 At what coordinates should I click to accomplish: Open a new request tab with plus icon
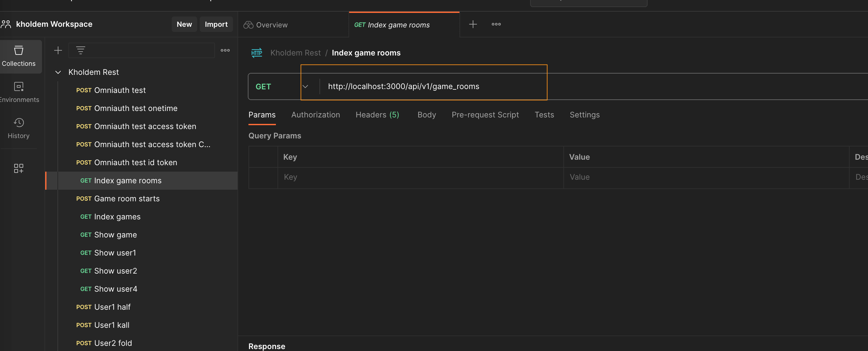coord(473,24)
